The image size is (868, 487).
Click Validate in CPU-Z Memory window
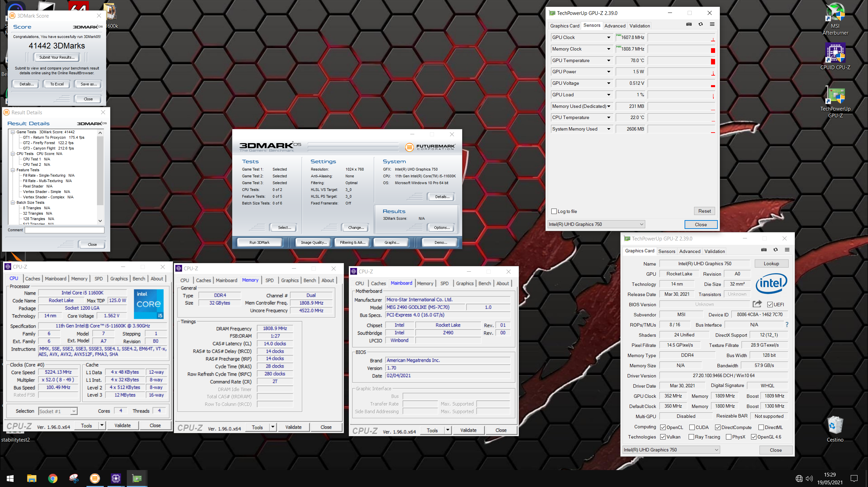tap(293, 427)
